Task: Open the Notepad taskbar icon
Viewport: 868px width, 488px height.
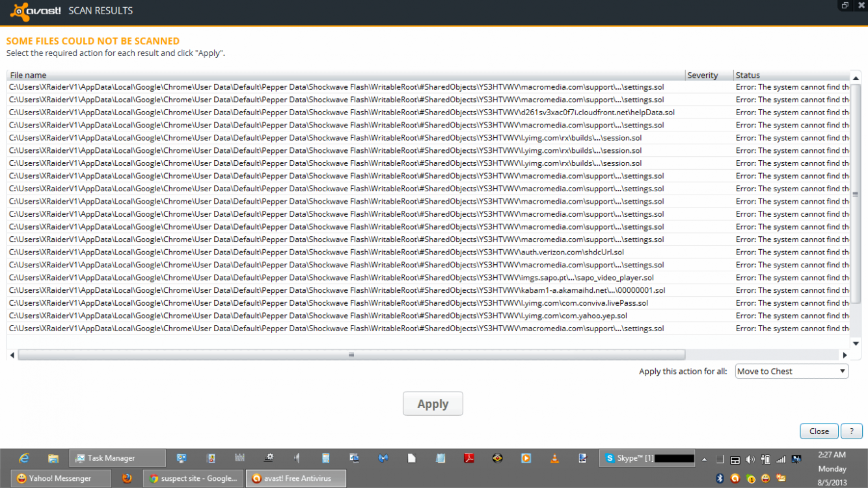Action: 441,458
